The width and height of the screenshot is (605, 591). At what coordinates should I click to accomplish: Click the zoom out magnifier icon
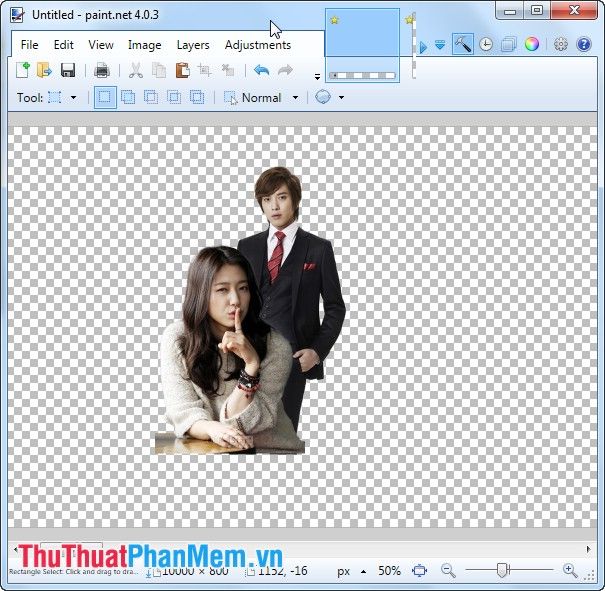click(448, 571)
